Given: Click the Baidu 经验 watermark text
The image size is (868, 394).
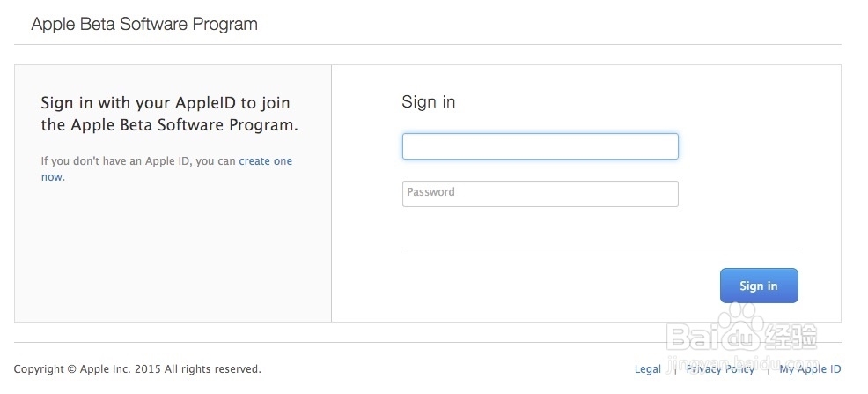Looking at the screenshot, I should [791, 337].
